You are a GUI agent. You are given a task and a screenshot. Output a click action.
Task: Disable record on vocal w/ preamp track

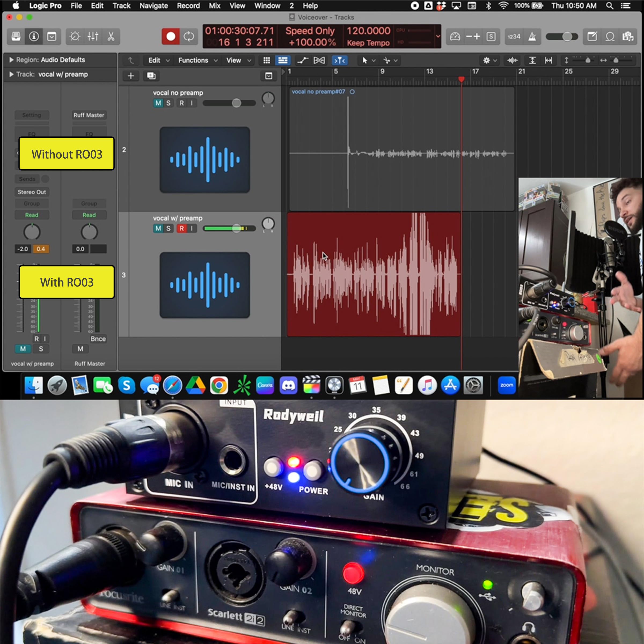click(181, 228)
